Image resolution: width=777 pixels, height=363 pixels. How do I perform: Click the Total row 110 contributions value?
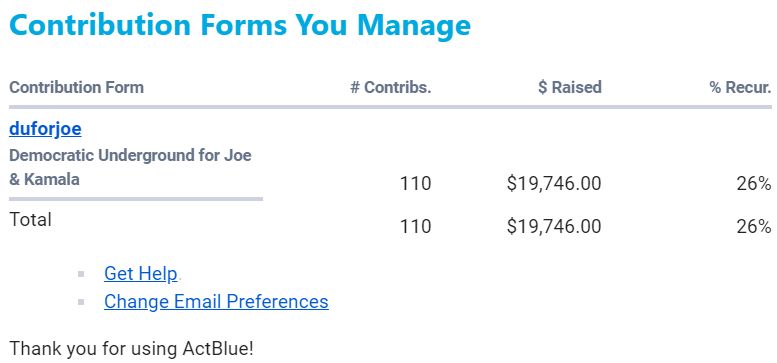click(x=416, y=227)
